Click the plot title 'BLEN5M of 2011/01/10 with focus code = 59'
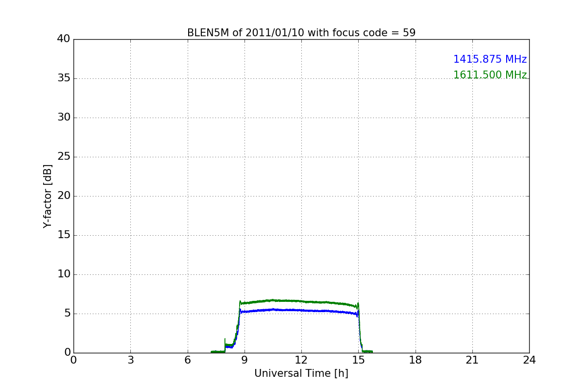Viewport: 588px width, 392px height. click(x=301, y=33)
